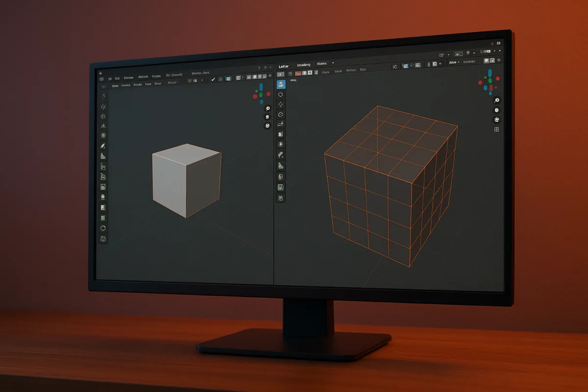Click 'Couroe' in left viewport second header row
588x392 pixels.
tap(126, 85)
